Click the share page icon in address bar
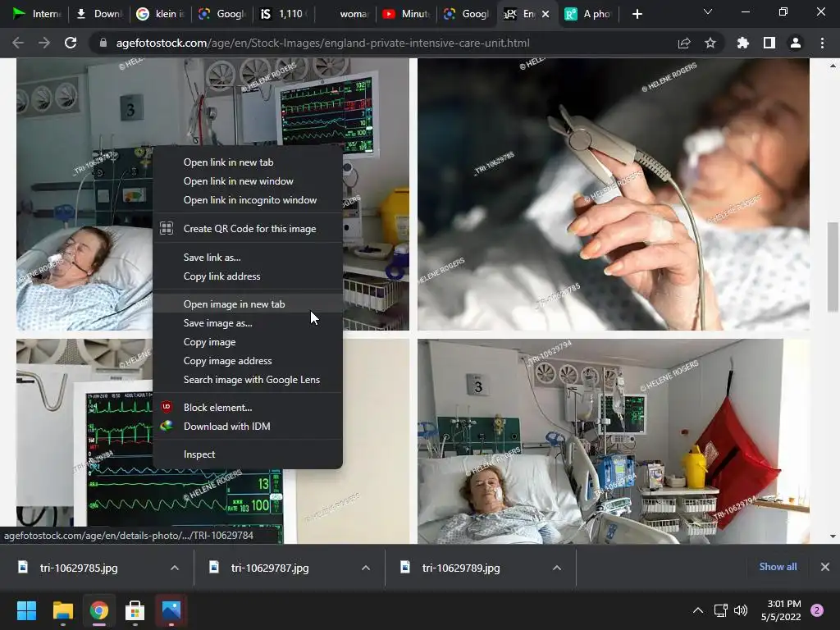 (x=683, y=43)
